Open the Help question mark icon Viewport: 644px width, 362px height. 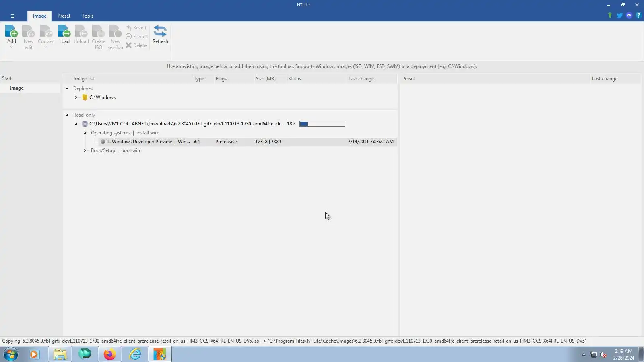638,15
